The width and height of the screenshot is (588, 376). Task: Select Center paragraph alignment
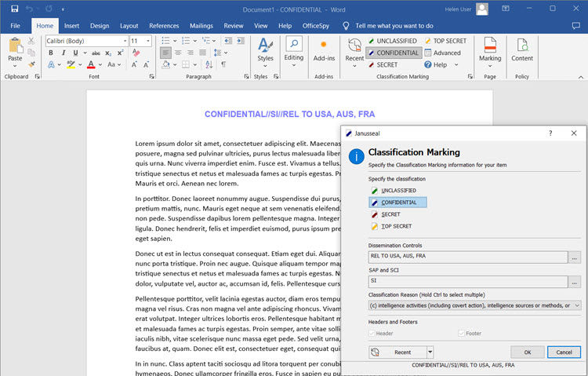(178, 53)
